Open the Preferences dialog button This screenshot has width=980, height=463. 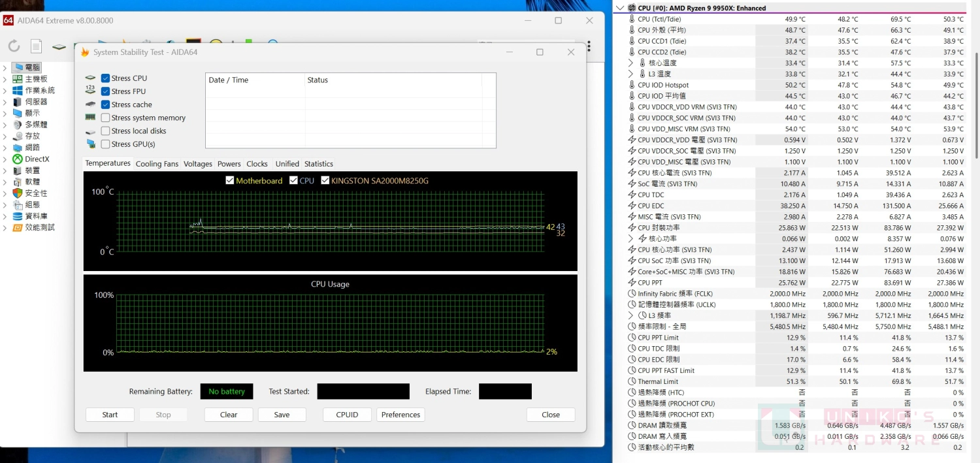pyautogui.click(x=400, y=415)
